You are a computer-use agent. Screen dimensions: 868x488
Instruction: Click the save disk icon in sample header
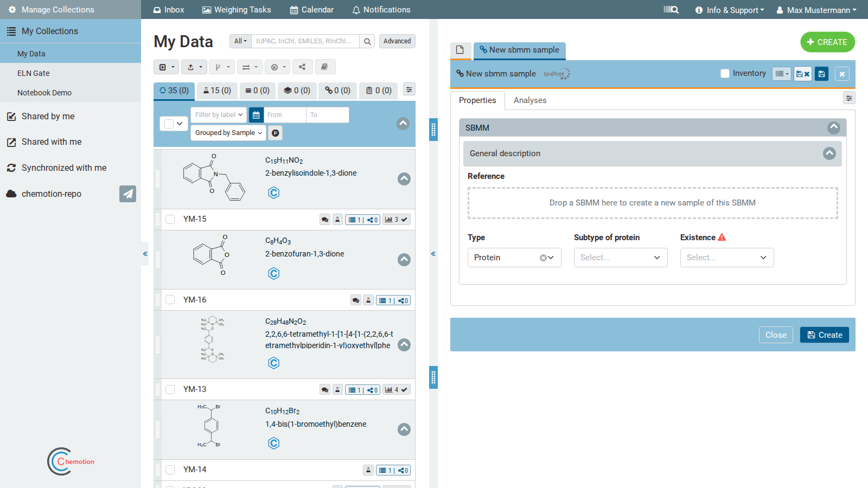tap(821, 74)
